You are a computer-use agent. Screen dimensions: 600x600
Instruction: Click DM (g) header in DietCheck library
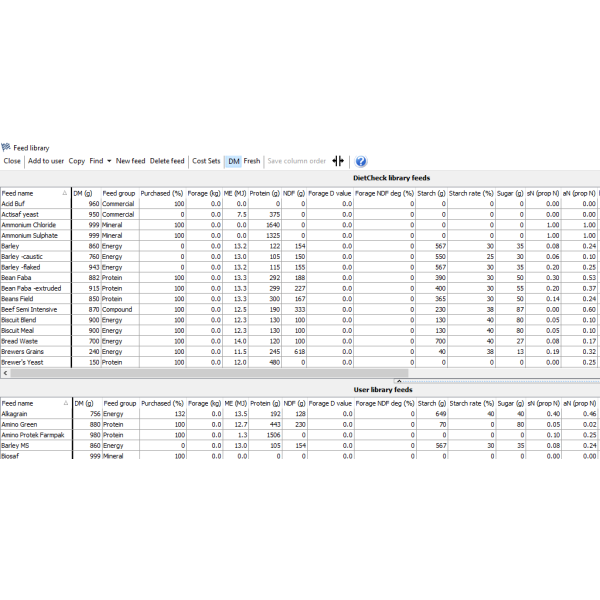[x=86, y=193]
